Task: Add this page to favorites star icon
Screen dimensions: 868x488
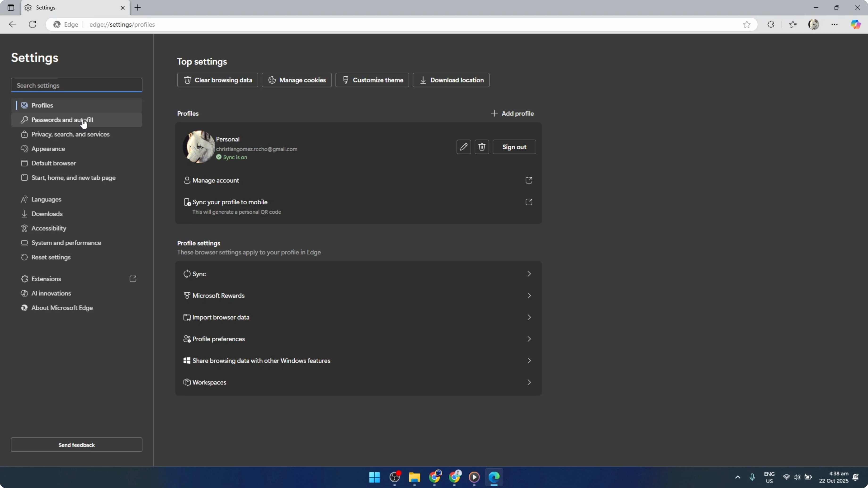Action: click(x=747, y=24)
